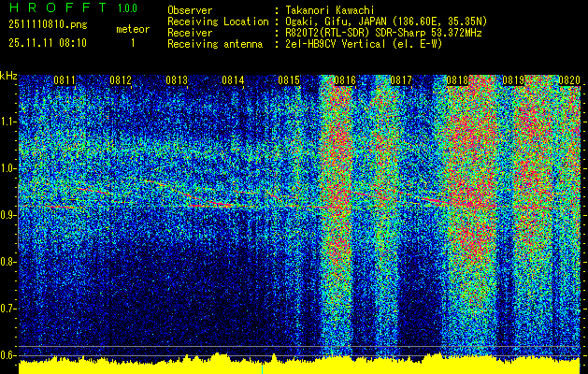This screenshot has height=374, width=588.
Task: Click the Observer field label
Action: click(x=190, y=10)
